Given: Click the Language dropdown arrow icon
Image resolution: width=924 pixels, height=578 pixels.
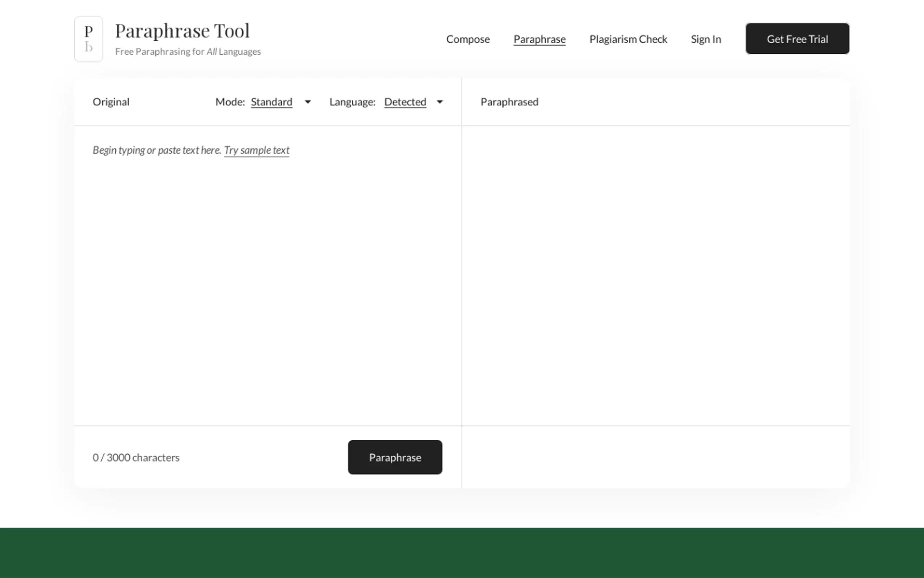Looking at the screenshot, I should pos(440,102).
